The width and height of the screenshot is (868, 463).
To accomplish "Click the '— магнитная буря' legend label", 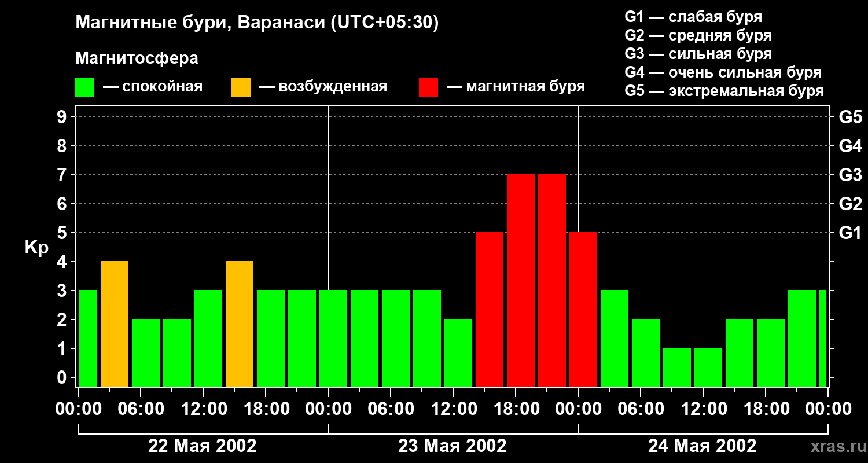I will point(516,87).
